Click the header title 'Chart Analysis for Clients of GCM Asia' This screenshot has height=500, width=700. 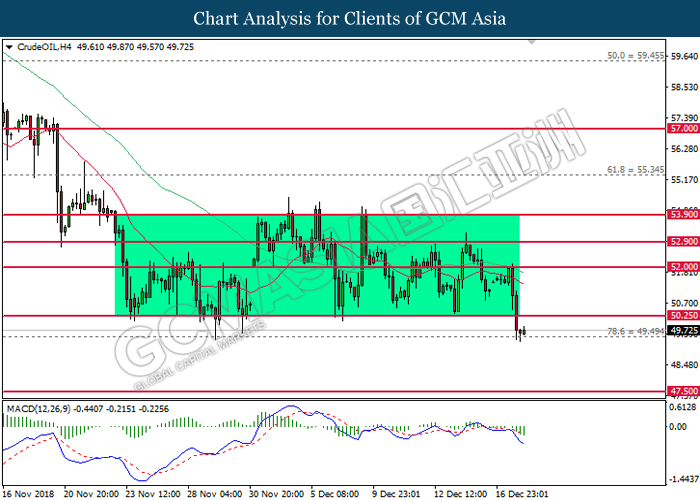(350, 18)
